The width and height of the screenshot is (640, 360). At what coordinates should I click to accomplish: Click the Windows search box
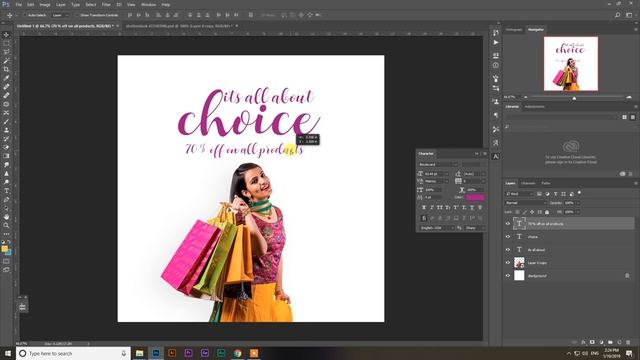(73, 353)
